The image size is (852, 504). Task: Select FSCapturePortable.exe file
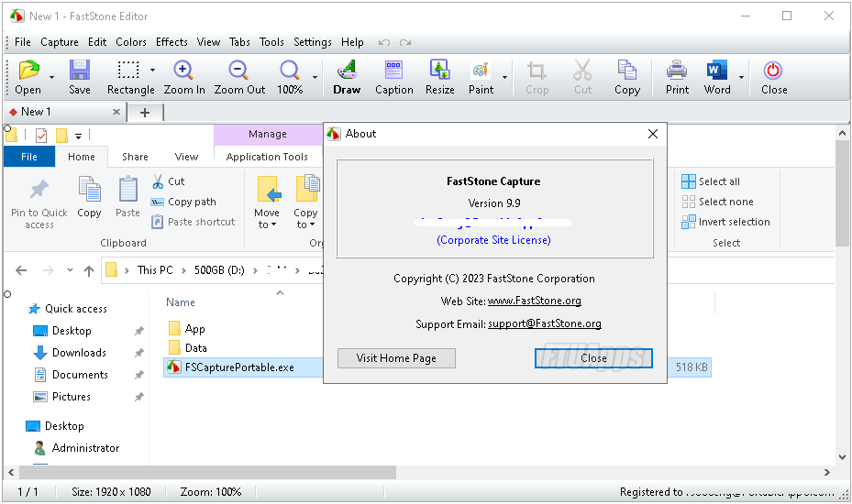click(239, 367)
